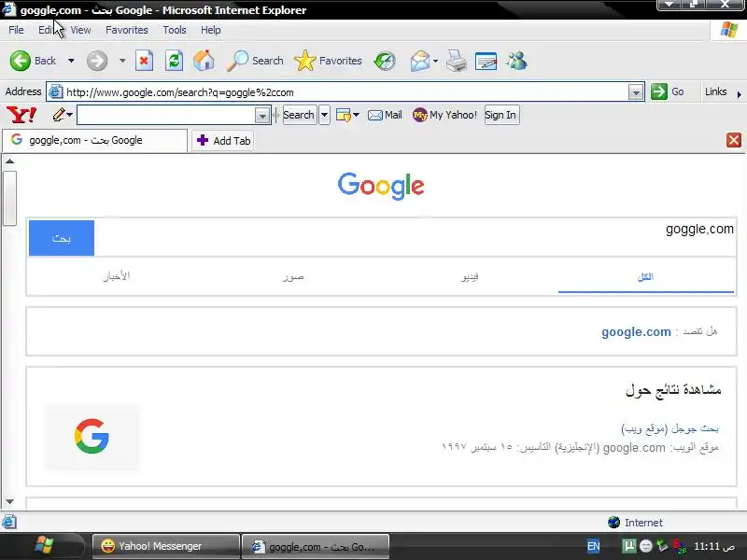Click the scrollbar up arrow
747x560 pixels.
(x=9, y=161)
